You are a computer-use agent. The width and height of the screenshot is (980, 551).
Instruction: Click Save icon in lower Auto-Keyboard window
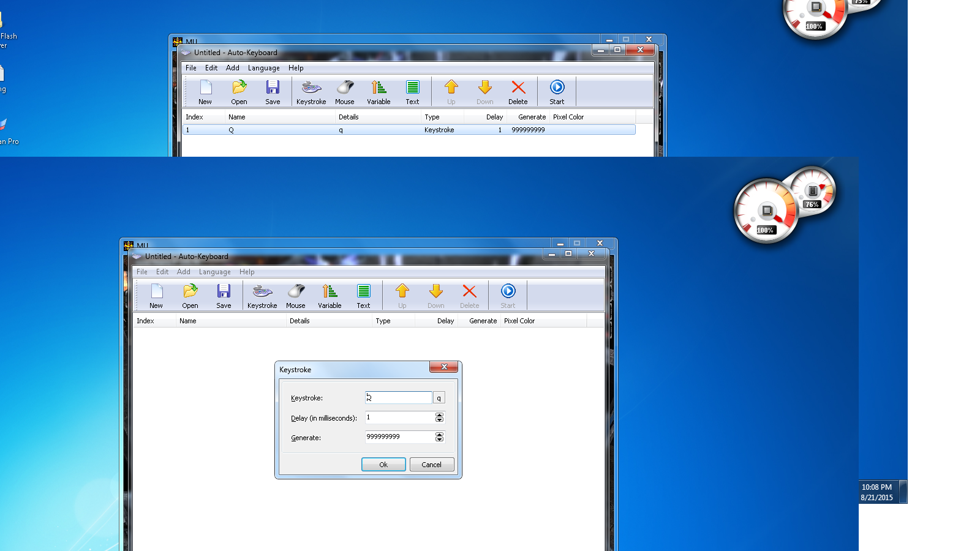coord(224,296)
